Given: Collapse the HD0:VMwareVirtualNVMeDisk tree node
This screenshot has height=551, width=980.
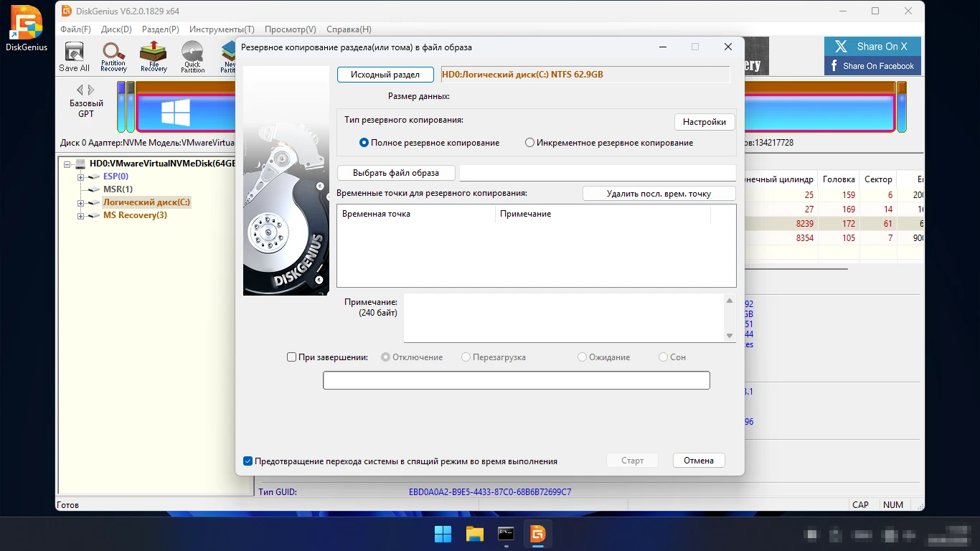Looking at the screenshot, I should tap(68, 164).
